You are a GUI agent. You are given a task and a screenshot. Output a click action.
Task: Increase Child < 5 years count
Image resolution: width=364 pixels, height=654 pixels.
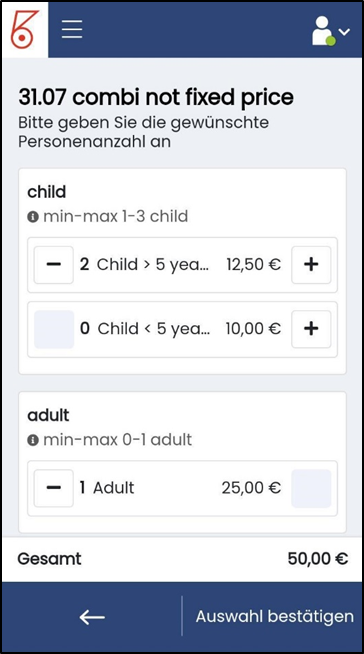[x=311, y=329]
